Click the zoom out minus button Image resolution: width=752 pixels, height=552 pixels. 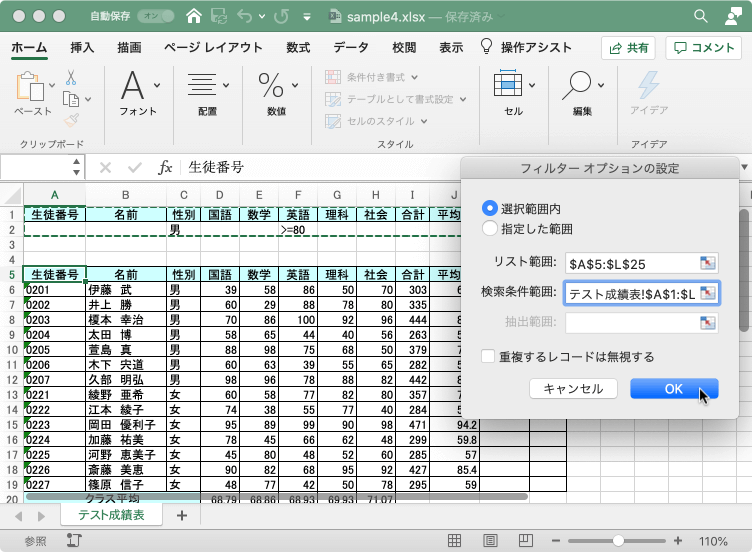tap(556, 541)
